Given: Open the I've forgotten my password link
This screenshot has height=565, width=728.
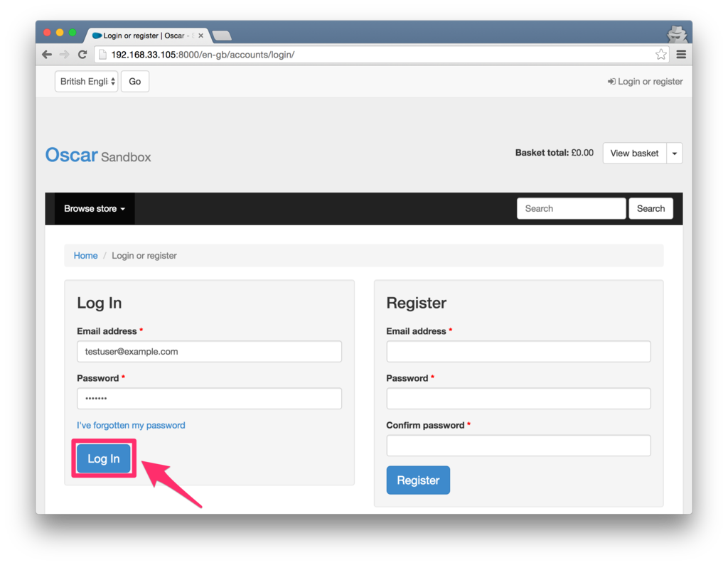Looking at the screenshot, I should pos(131,425).
